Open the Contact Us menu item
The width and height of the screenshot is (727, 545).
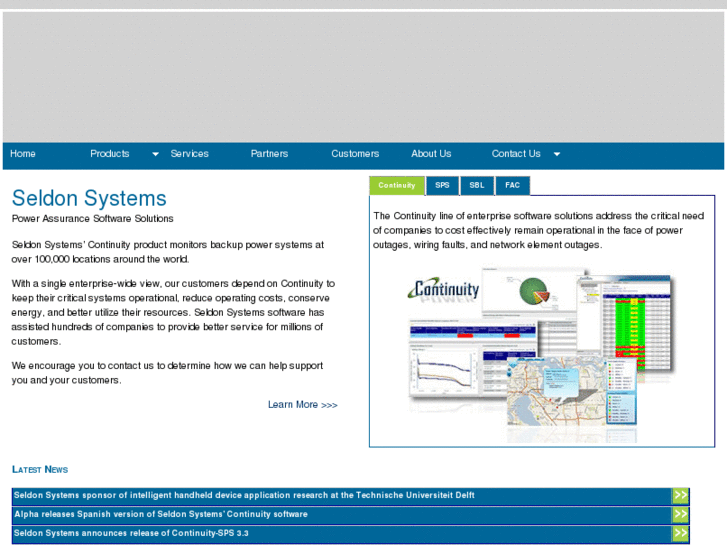pyautogui.click(x=516, y=154)
